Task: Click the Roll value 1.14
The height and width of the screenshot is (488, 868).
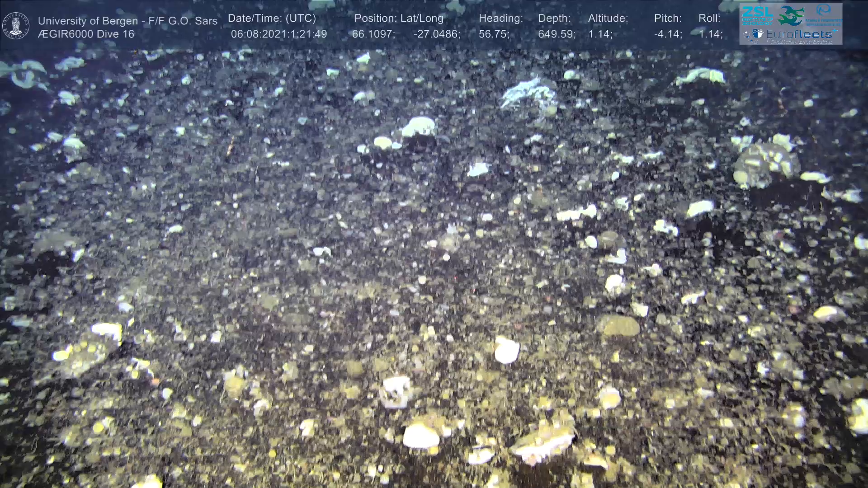Action: coord(710,34)
